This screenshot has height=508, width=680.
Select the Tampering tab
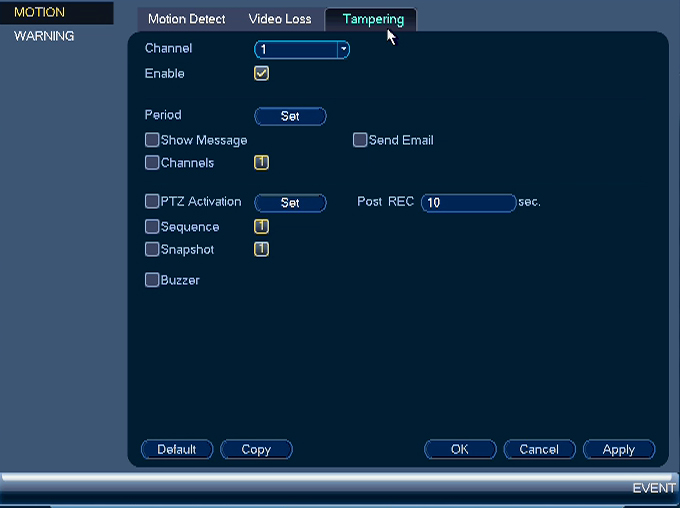point(373,19)
